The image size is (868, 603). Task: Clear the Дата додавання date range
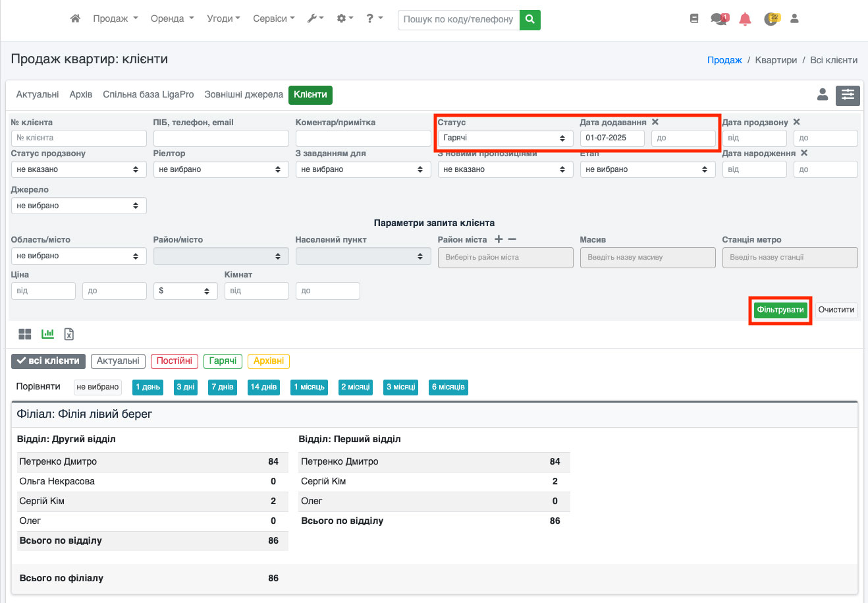(x=655, y=122)
